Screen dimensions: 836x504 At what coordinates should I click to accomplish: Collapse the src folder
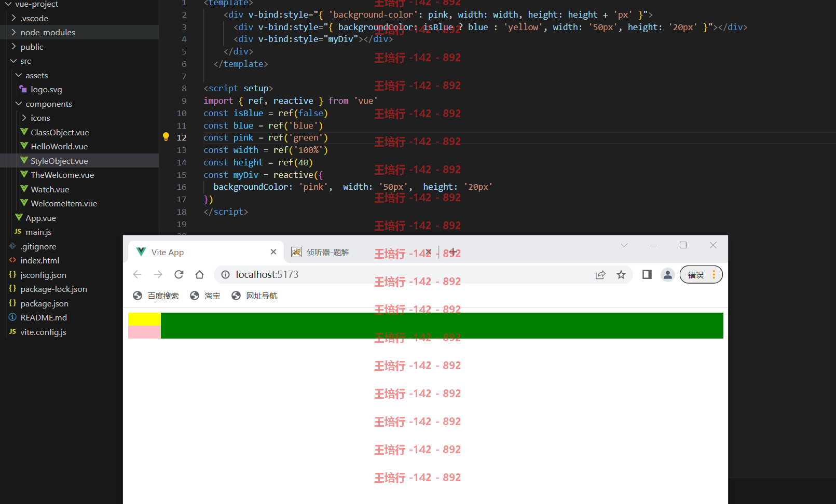pyautogui.click(x=13, y=61)
